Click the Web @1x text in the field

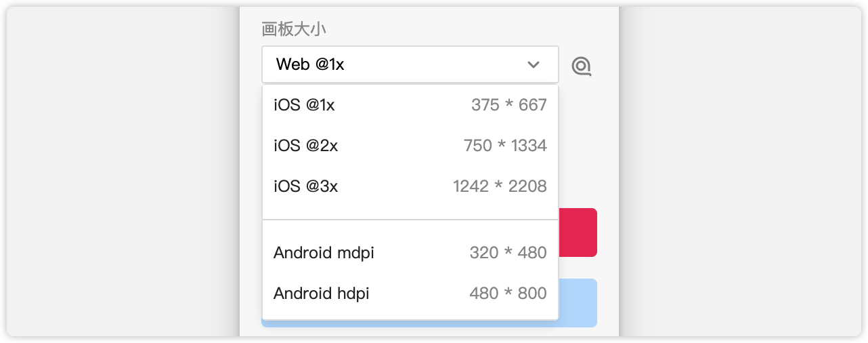click(x=310, y=64)
